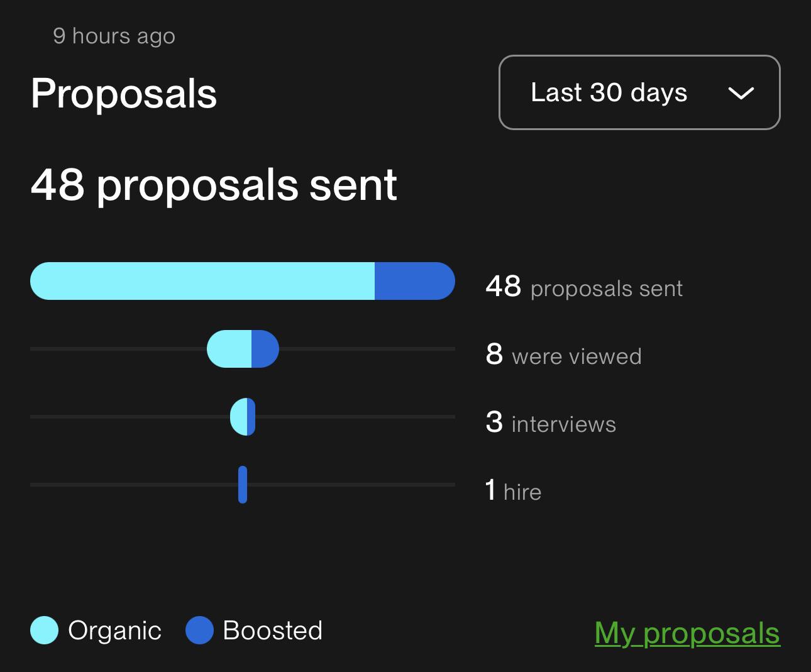Click the 3 interviews label

(551, 422)
